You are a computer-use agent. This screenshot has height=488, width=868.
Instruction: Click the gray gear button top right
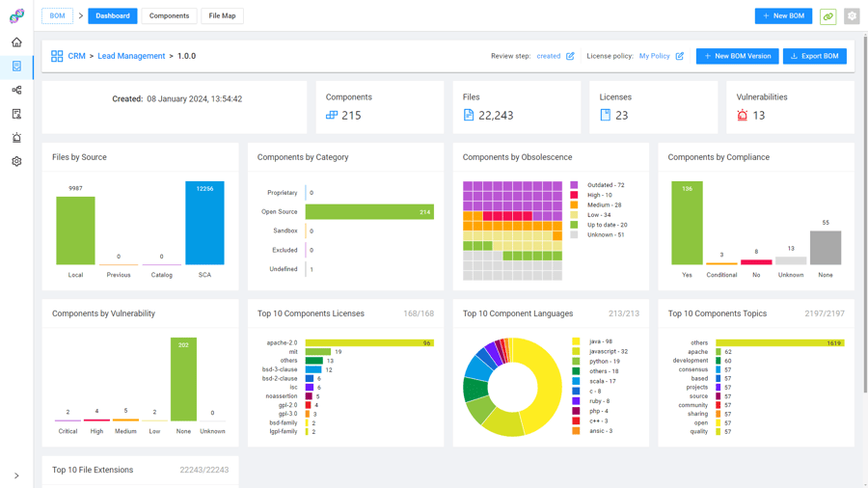tap(852, 16)
